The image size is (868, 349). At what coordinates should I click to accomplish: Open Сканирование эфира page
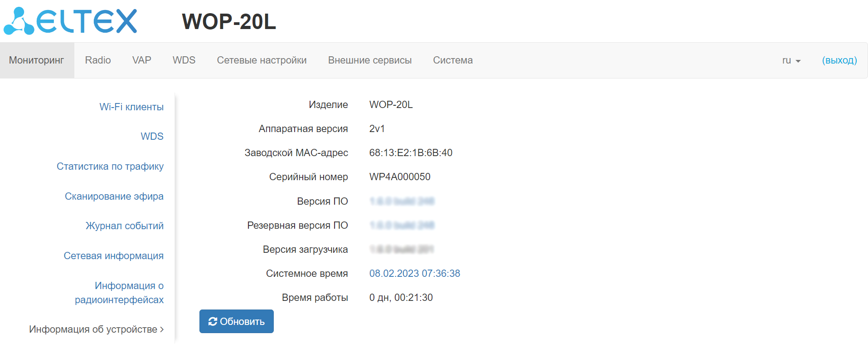click(114, 197)
